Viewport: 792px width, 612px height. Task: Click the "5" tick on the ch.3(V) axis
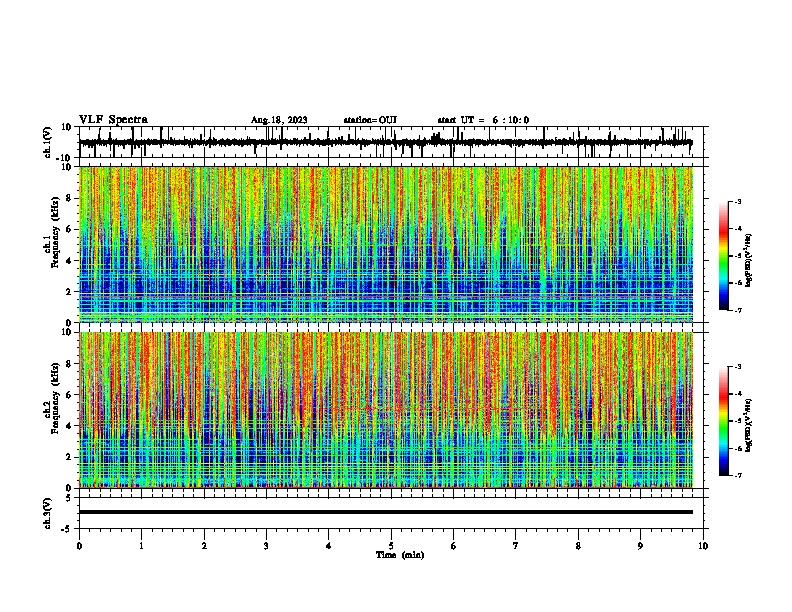(69, 498)
